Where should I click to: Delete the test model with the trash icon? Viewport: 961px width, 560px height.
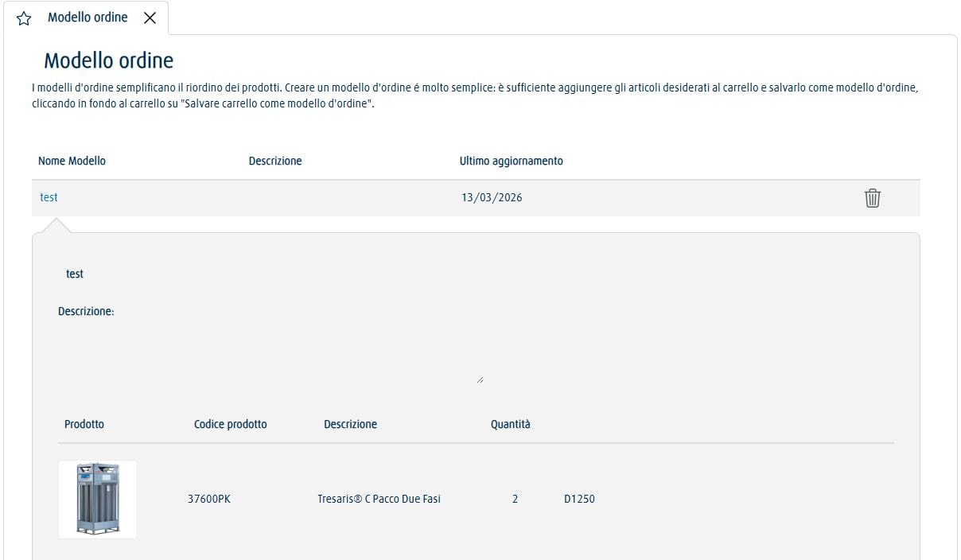click(873, 198)
